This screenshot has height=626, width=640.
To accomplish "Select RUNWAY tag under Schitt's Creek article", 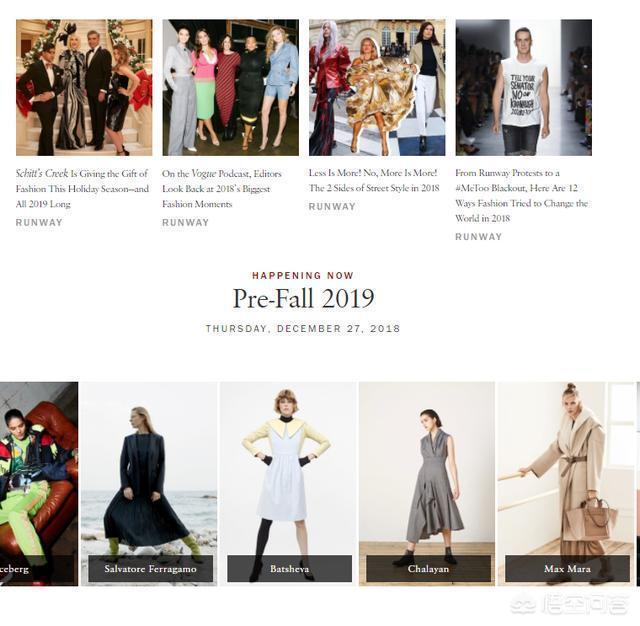I will coord(39,222).
